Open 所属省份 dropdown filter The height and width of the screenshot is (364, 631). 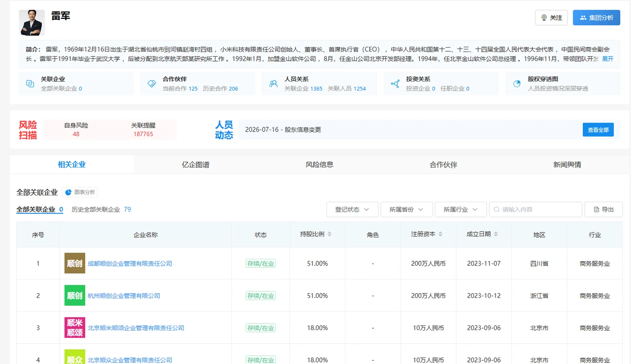pyautogui.click(x=406, y=210)
